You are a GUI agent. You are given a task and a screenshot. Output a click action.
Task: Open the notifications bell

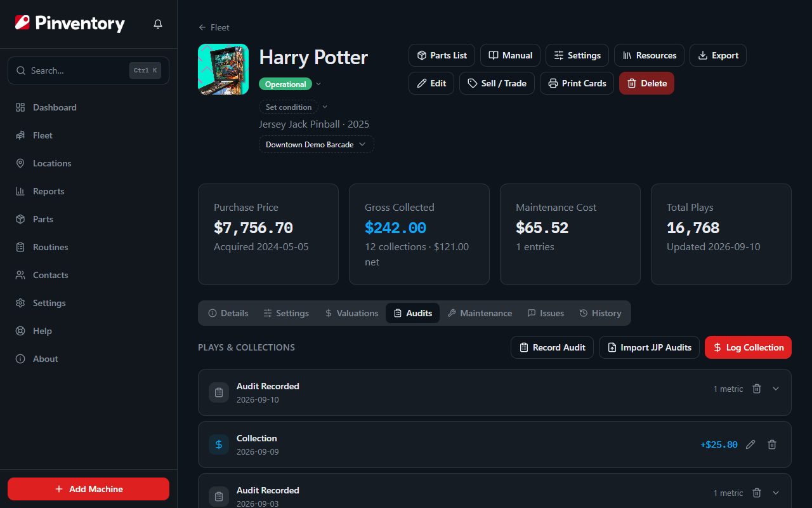pyautogui.click(x=158, y=24)
